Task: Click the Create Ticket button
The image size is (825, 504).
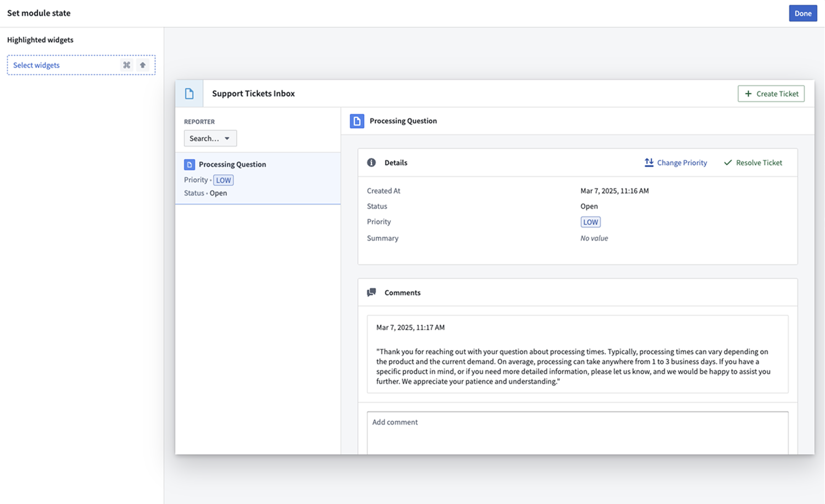Action: [x=771, y=94]
